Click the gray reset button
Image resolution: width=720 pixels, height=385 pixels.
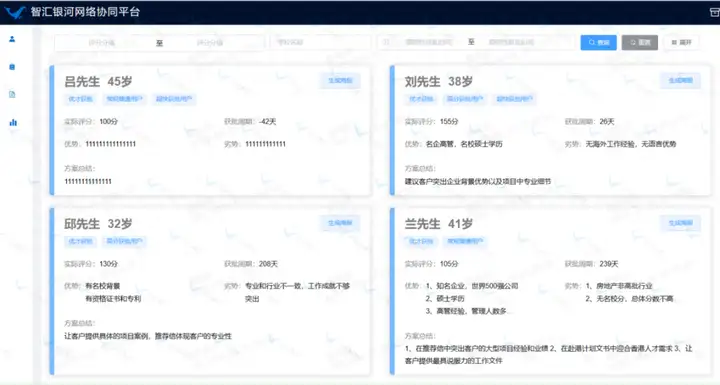(640, 42)
